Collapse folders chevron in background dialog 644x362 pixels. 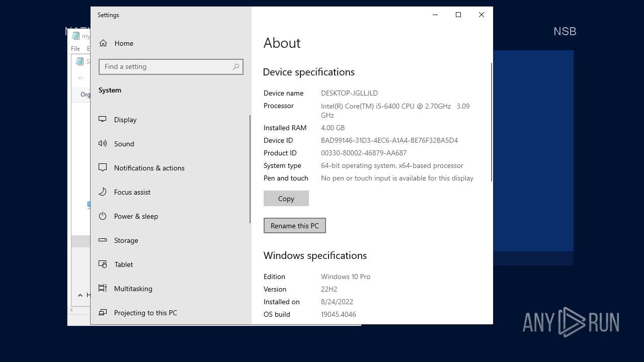tap(80, 295)
